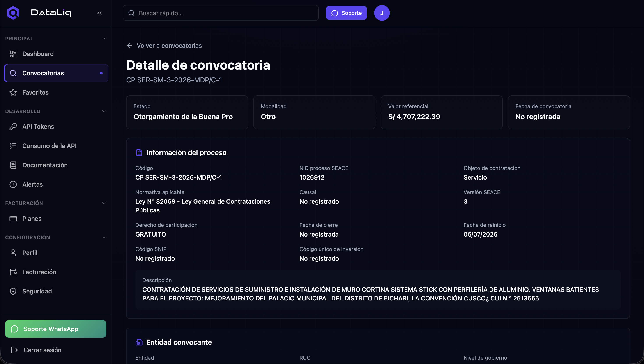The image size is (644, 364).
Task: Click the Consumo de la API list icon
Action: click(13, 146)
